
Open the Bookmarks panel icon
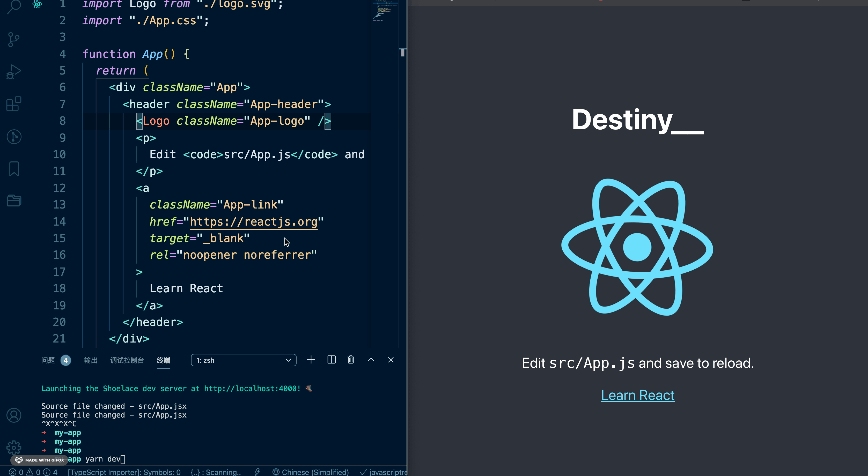[x=14, y=168]
